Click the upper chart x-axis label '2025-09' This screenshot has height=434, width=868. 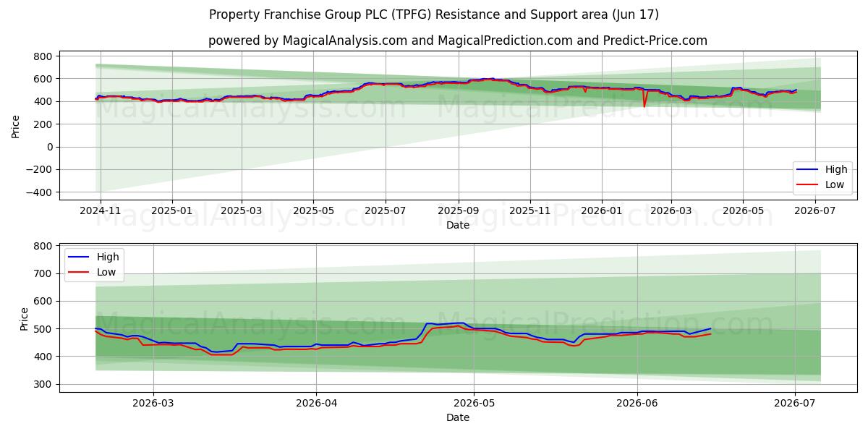[458, 211]
